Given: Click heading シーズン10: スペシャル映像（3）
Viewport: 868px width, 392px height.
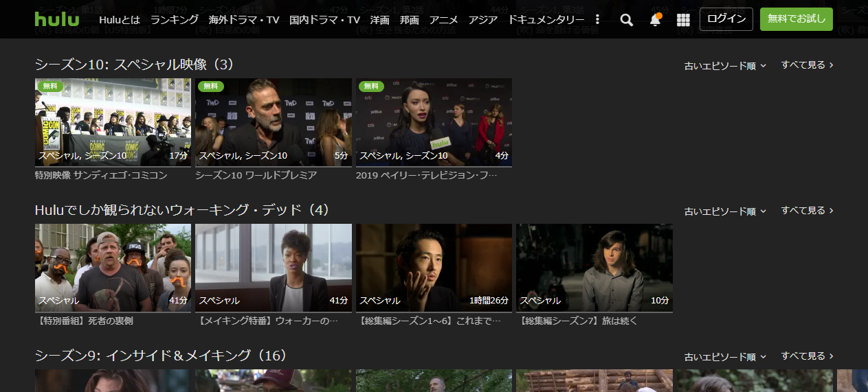Looking at the screenshot, I should click(x=135, y=65).
